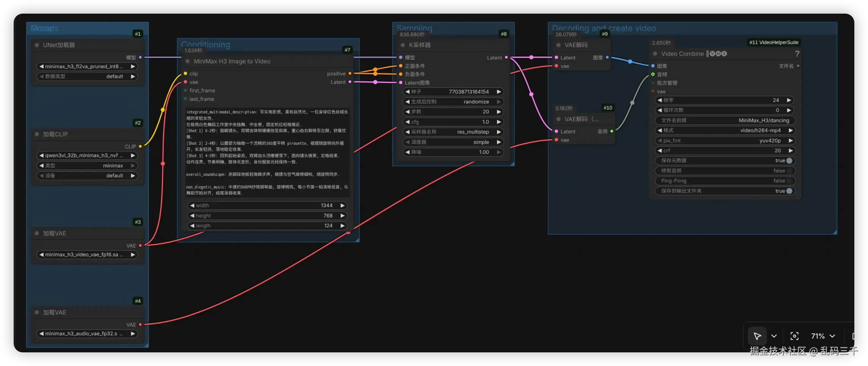Increase 种子 using its right arrow

(x=499, y=92)
